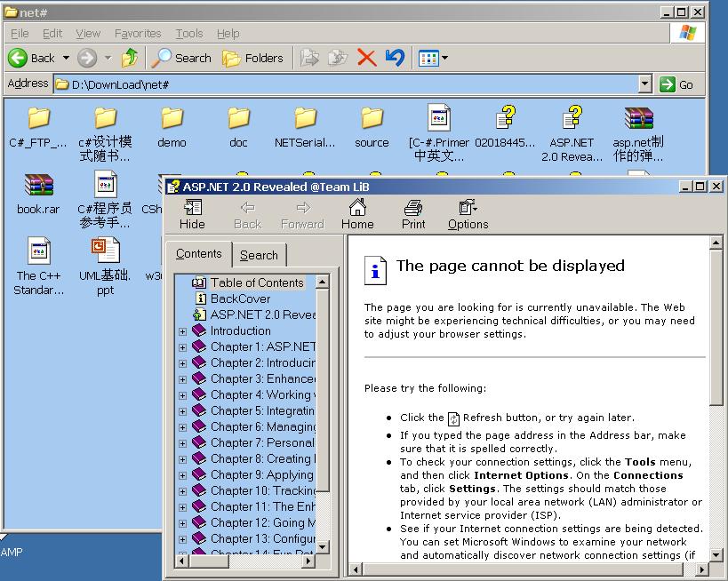The height and width of the screenshot is (581, 728).
Task: Open the View menu in Explorer
Action: [x=88, y=34]
